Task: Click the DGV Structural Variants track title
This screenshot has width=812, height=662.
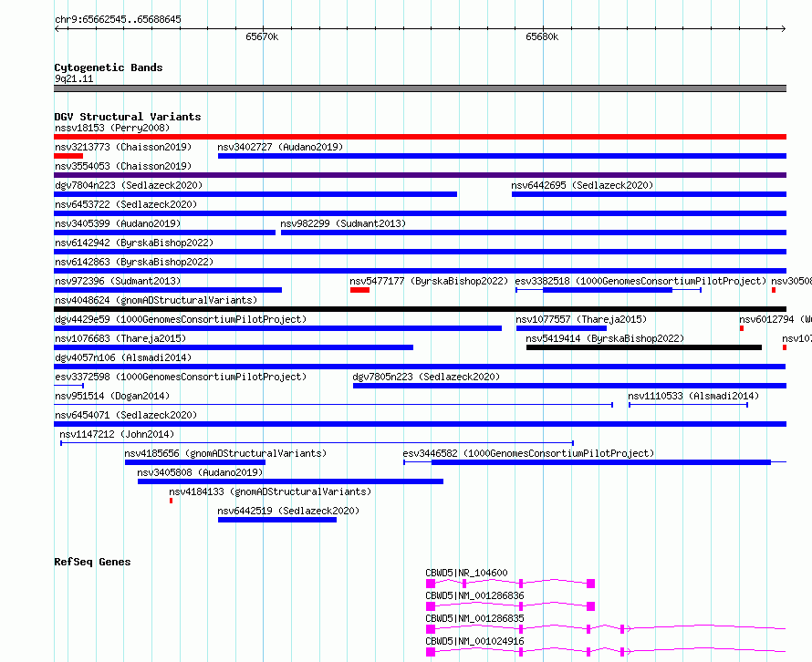Action: click(x=128, y=117)
